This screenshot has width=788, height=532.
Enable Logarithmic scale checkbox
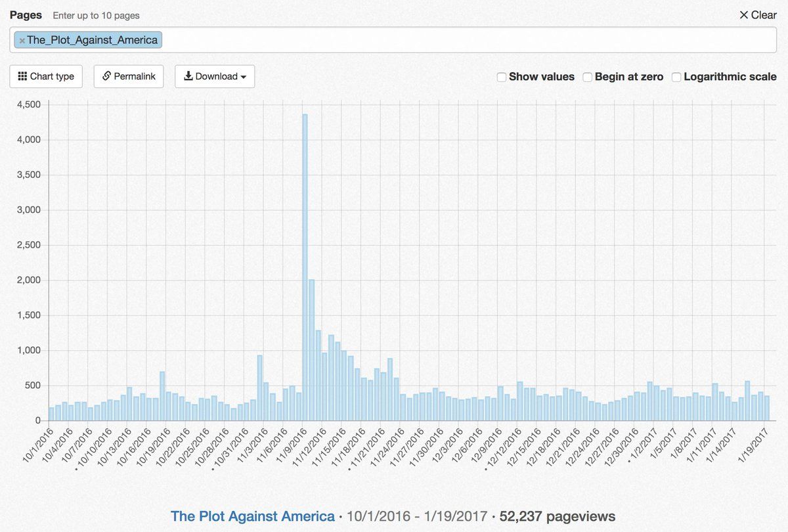click(x=676, y=77)
